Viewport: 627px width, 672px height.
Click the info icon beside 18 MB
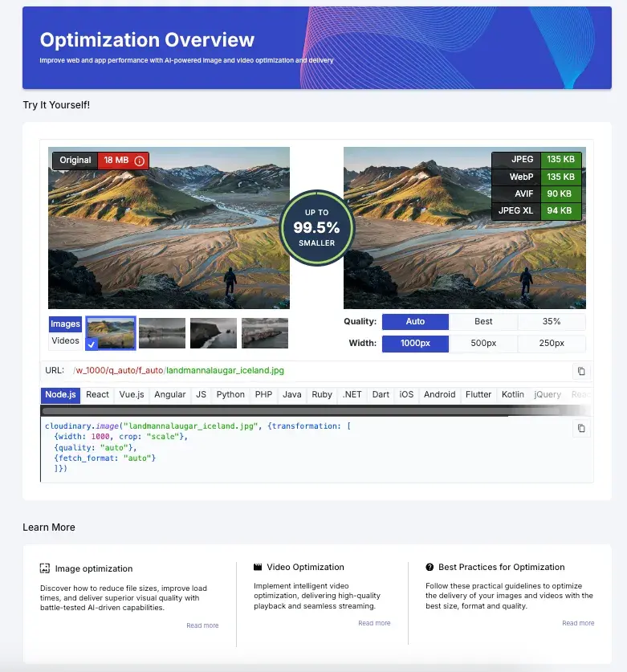click(x=139, y=161)
